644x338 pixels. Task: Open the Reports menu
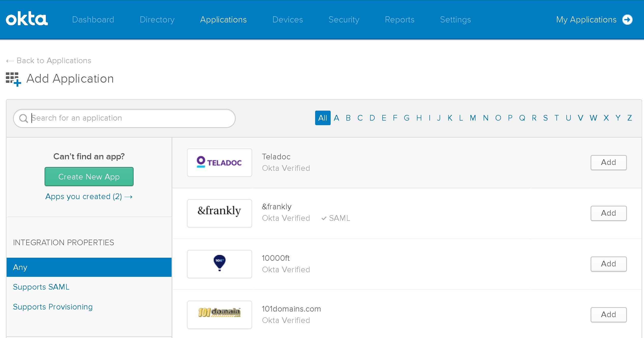tap(400, 20)
